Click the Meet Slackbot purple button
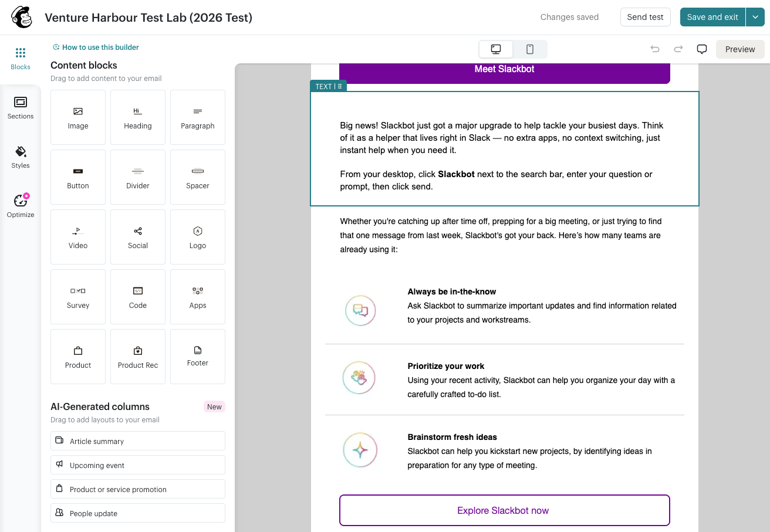This screenshot has width=770, height=532. [x=505, y=72]
